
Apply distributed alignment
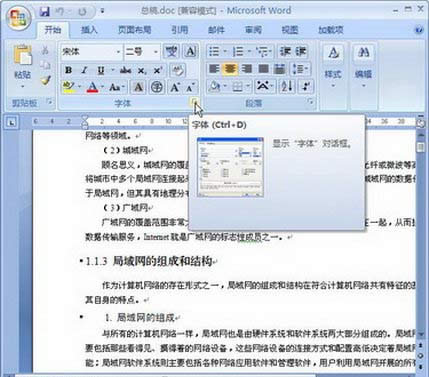click(x=280, y=69)
